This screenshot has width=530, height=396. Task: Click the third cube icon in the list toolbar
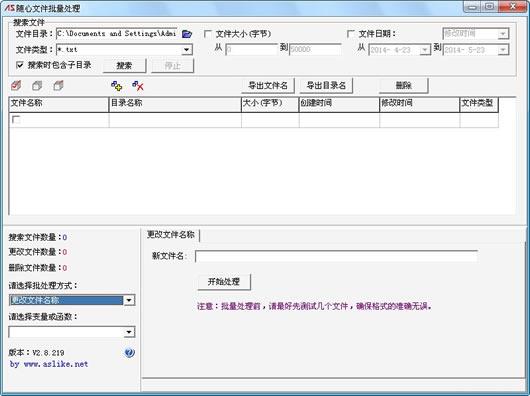pyautogui.click(x=58, y=86)
